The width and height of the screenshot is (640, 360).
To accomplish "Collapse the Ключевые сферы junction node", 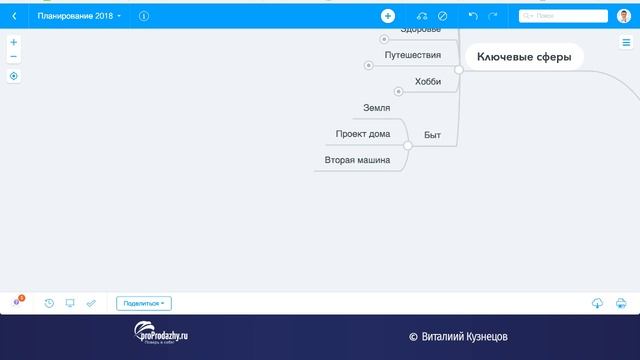I will (459, 70).
